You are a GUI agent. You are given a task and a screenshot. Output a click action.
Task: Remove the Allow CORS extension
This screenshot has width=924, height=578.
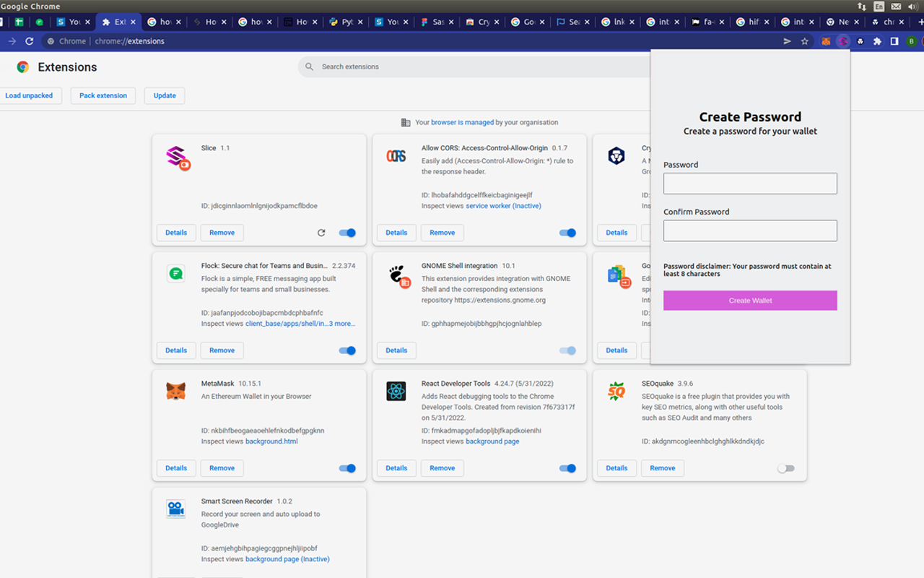click(443, 233)
